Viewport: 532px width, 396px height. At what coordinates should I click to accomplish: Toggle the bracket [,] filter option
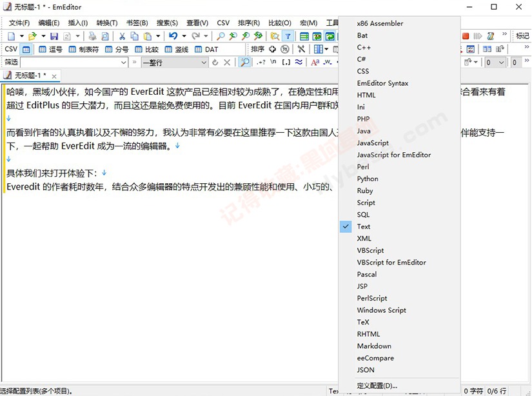tap(286, 62)
